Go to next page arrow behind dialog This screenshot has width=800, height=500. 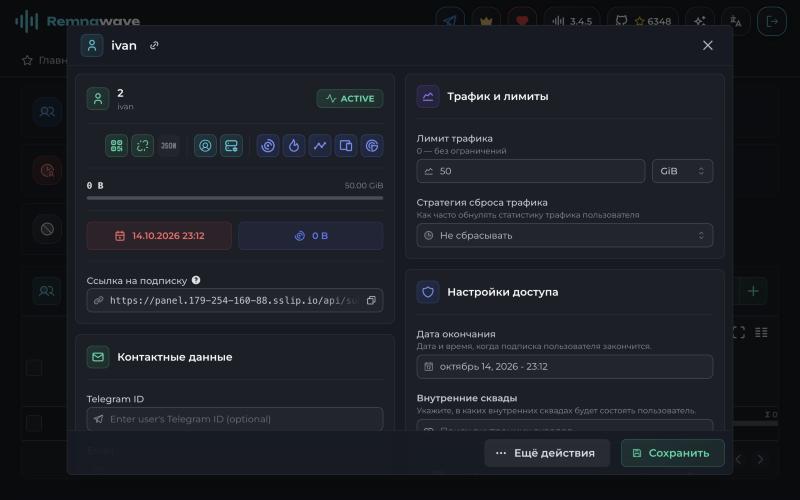click(x=760, y=459)
